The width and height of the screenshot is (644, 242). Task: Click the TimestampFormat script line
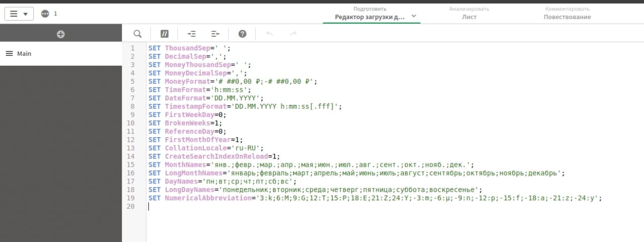[246, 106]
